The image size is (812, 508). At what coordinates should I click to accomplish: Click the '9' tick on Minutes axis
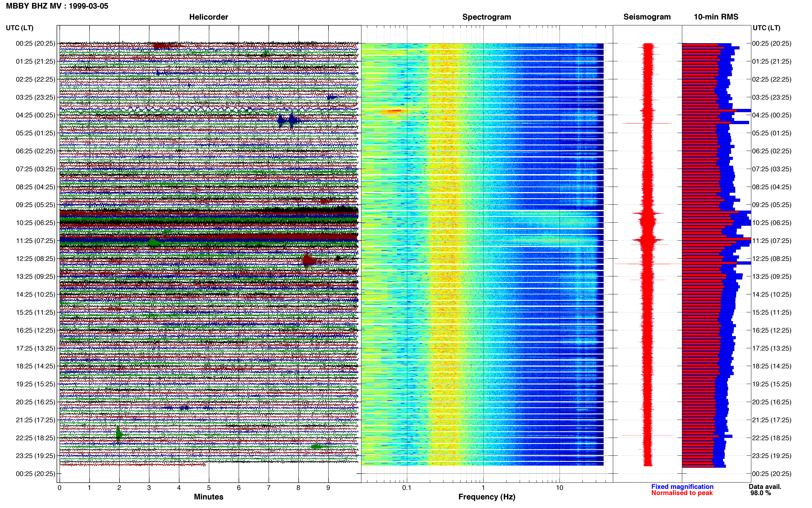click(x=328, y=488)
